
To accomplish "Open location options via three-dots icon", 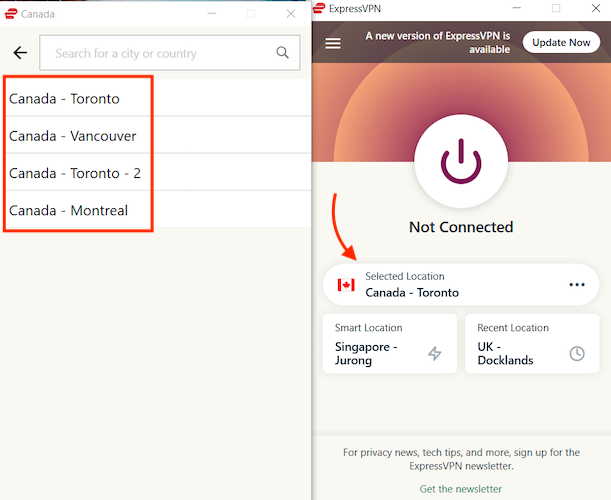I will pos(577,284).
